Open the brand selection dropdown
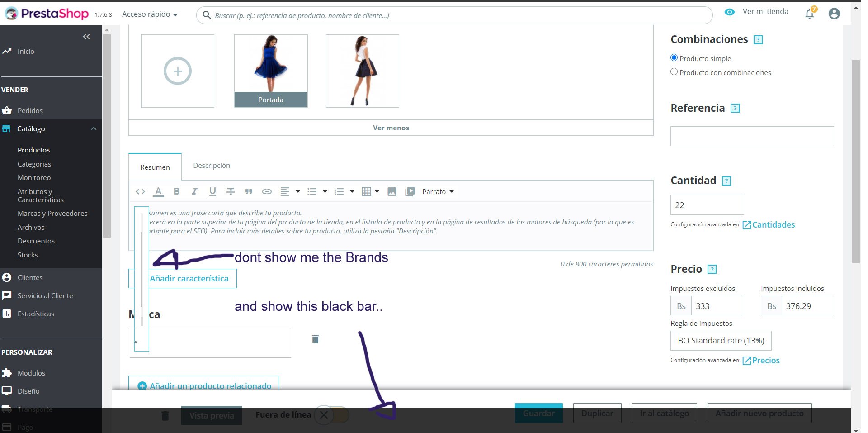The width and height of the screenshot is (868, 433). click(x=210, y=343)
